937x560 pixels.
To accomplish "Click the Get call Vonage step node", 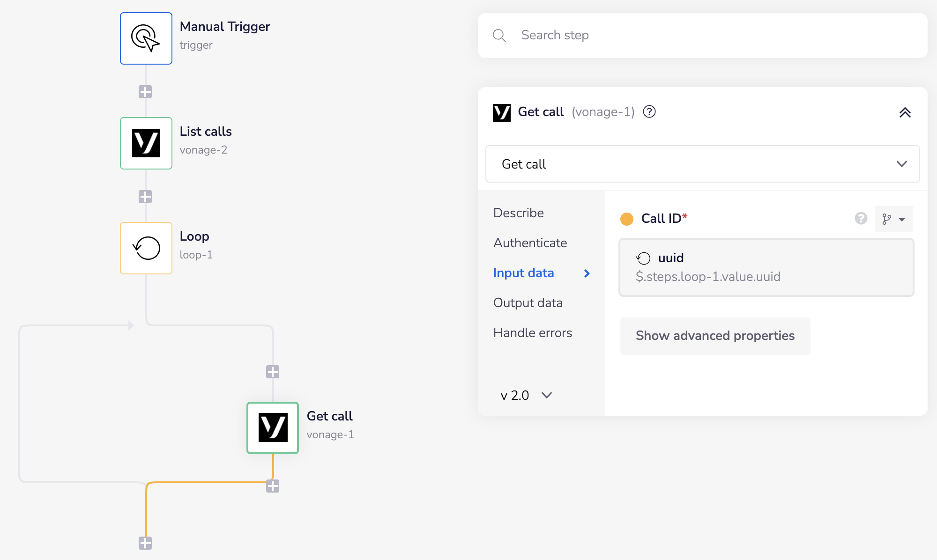I will pyautogui.click(x=273, y=428).
